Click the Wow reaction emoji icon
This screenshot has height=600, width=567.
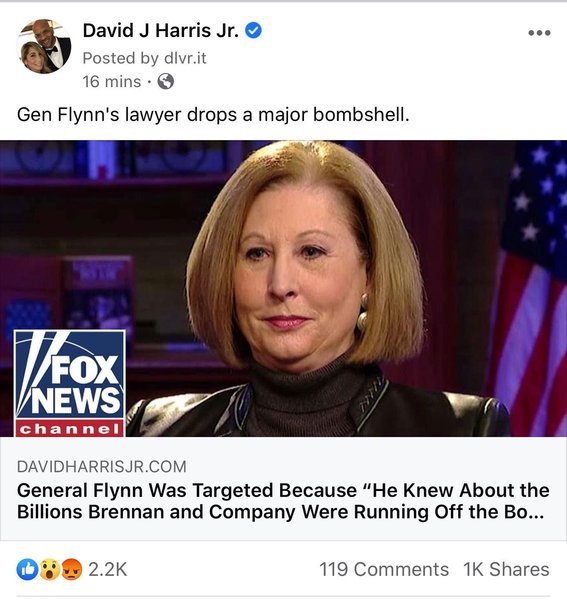tap(49, 569)
